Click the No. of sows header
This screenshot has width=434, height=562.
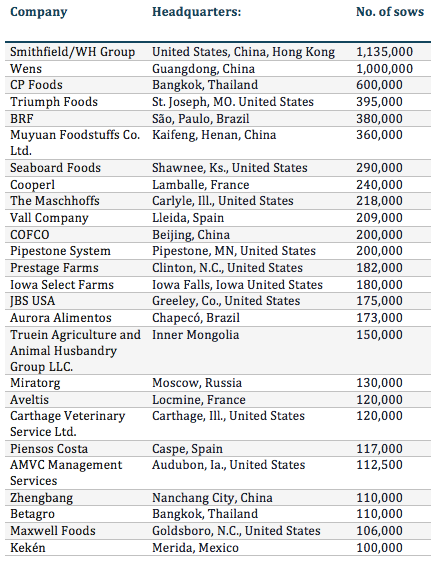(390, 12)
